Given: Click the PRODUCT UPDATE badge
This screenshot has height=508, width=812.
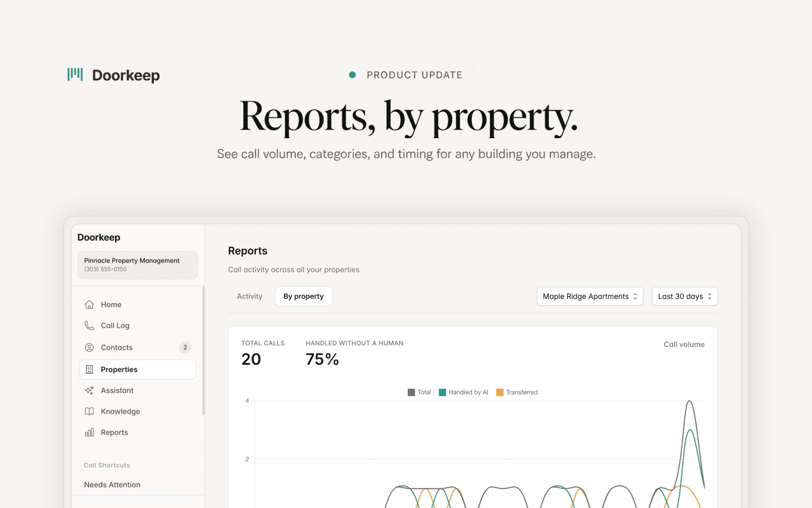Looking at the screenshot, I should (406, 75).
